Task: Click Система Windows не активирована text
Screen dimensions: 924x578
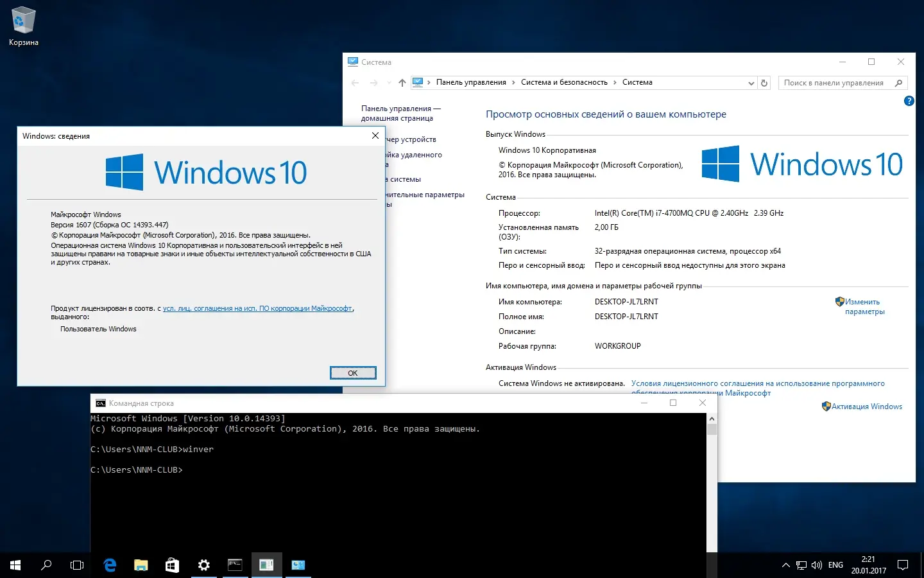Action: 561,383
